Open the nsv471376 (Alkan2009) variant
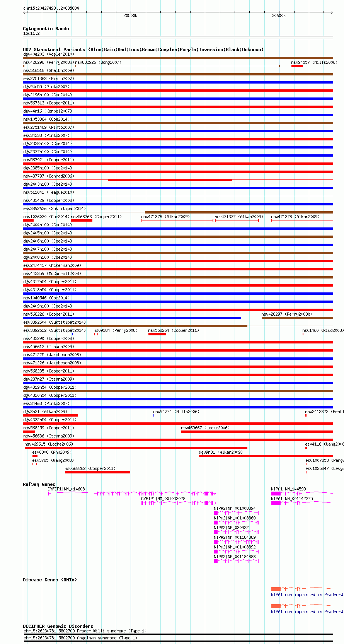The width and height of the screenshot is (344, 644). click(x=165, y=217)
